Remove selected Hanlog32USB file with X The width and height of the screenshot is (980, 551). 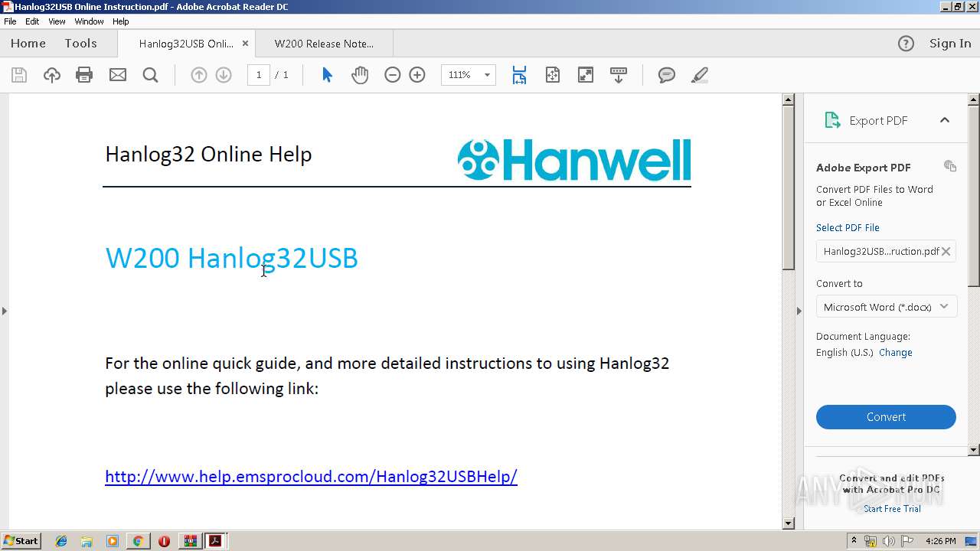[x=946, y=251]
